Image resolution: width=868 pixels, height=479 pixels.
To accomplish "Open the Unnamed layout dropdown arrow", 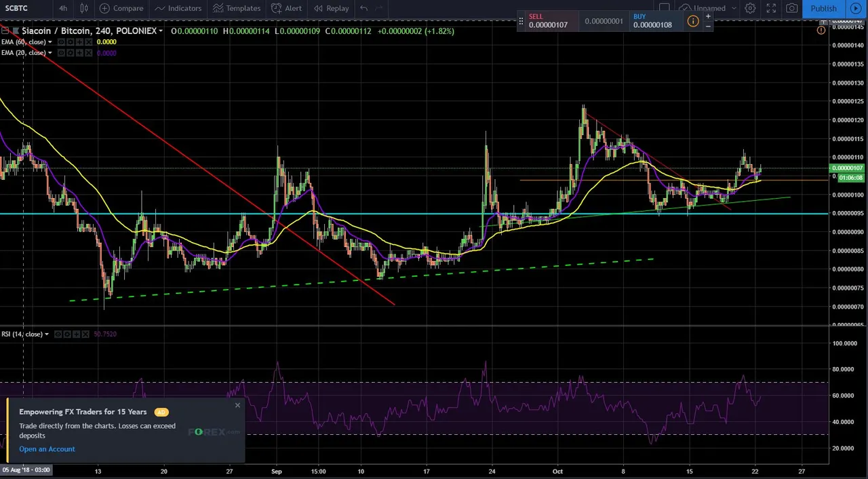I will coord(734,8).
